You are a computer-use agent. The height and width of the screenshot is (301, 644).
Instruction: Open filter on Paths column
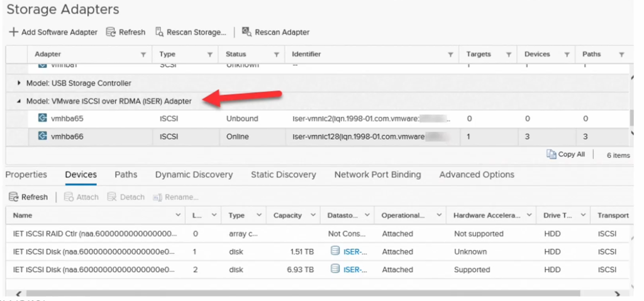(x=622, y=55)
